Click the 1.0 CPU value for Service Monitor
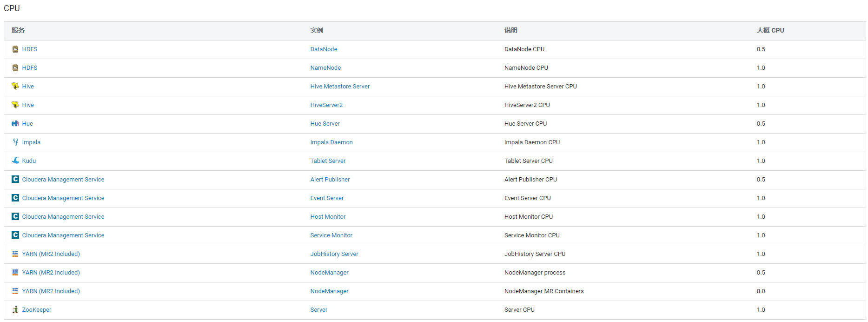Screen dimensions: 868x322 coord(761,235)
